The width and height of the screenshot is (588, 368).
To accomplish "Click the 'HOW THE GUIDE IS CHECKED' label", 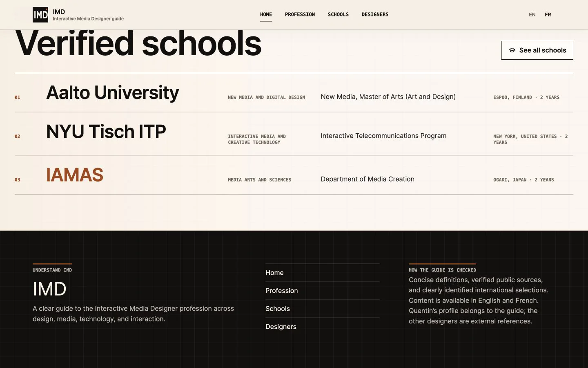I will pyautogui.click(x=443, y=270).
